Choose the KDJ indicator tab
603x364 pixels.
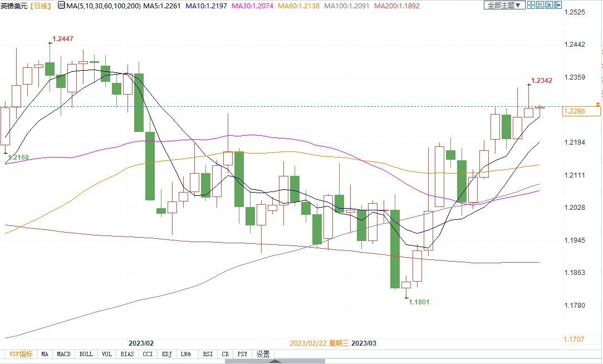point(166,354)
